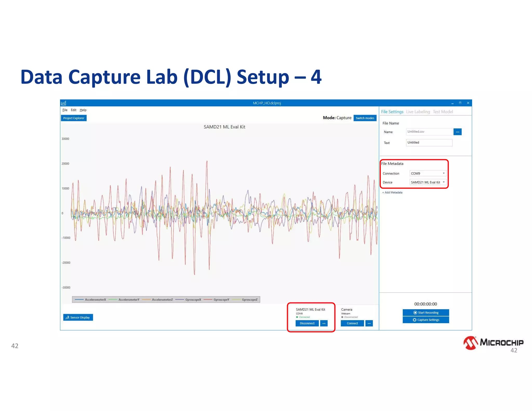
Task: Close the MCHP_HO.dclproj window
Action: [468, 103]
